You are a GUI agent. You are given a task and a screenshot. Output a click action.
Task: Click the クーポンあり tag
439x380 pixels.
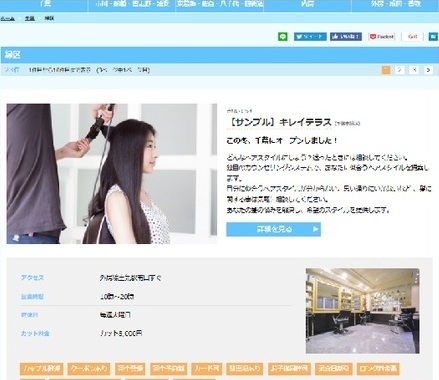(x=89, y=369)
